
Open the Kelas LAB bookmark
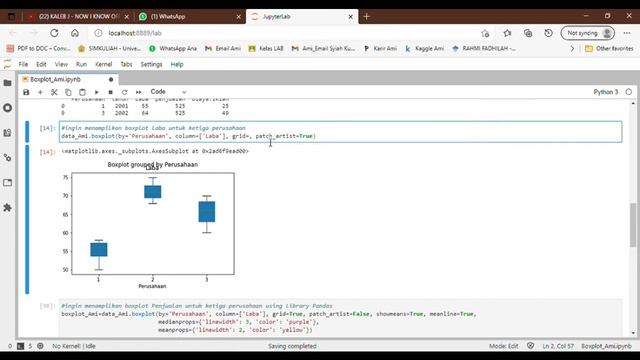[266, 48]
